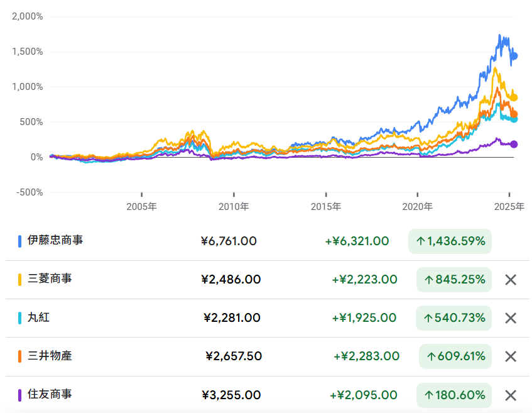Click the 609.61% gain badge

tap(455, 356)
